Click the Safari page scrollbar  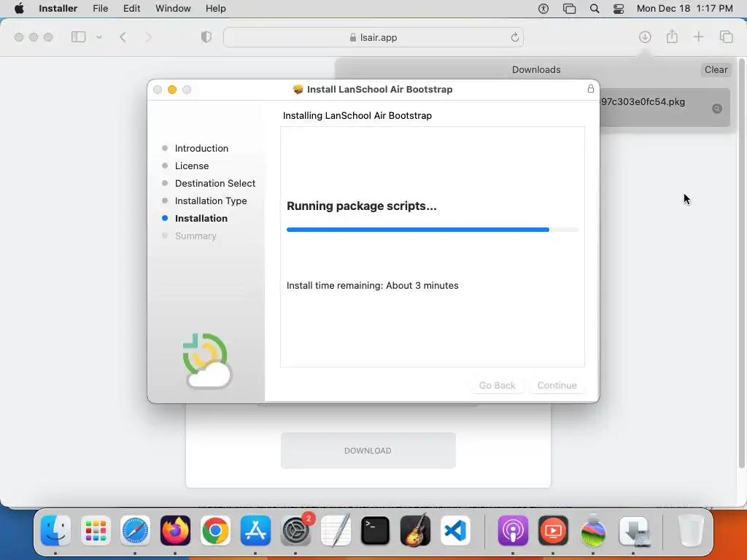741,262
